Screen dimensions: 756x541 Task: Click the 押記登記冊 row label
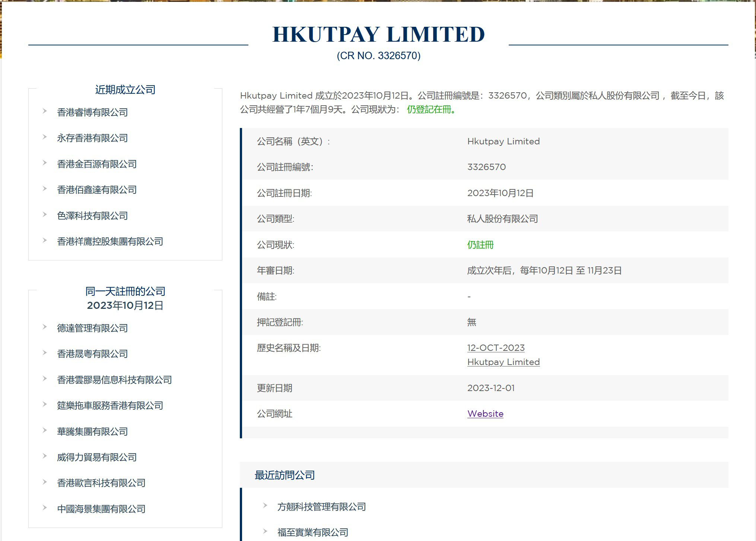click(x=280, y=322)
